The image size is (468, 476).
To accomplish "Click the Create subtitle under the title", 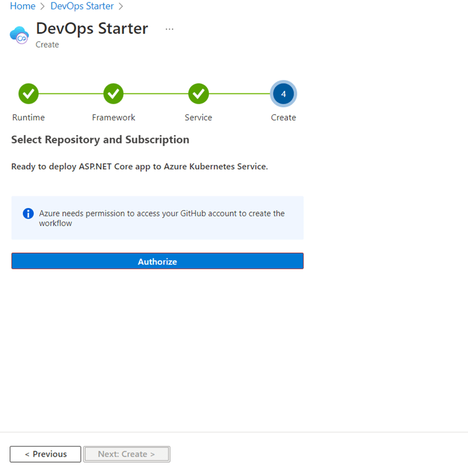I will (48, 45).
